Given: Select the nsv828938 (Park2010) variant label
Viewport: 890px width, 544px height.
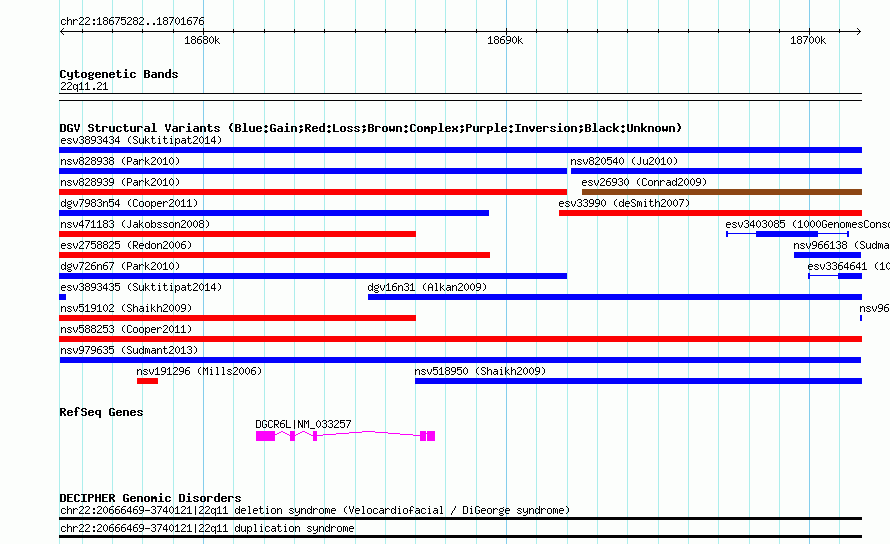Looking at the screenshot, I should 120,161.
